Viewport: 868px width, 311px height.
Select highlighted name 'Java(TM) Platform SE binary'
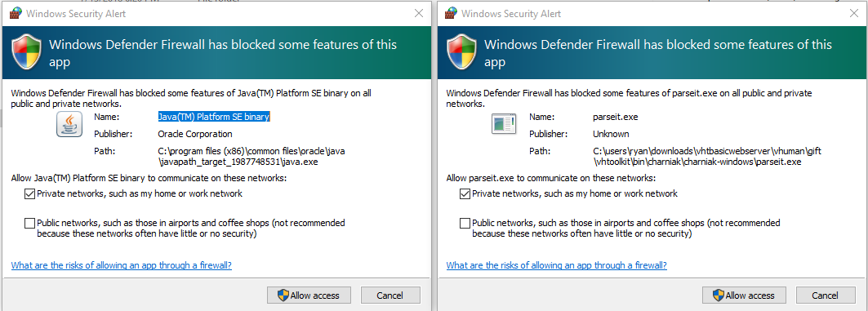point(214,117)
